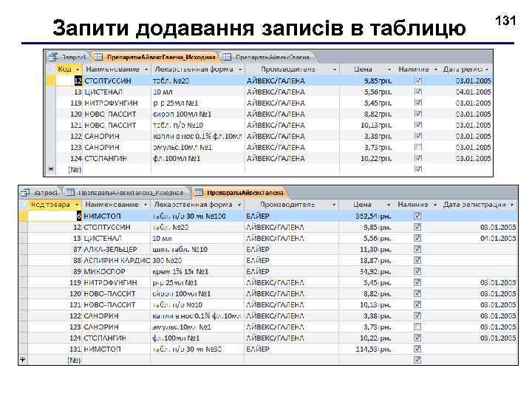The width and height of the screenshot is (532, 399).
Task: Open Производитель column dropdown in upper table
Action: click(x=334, y=69)
